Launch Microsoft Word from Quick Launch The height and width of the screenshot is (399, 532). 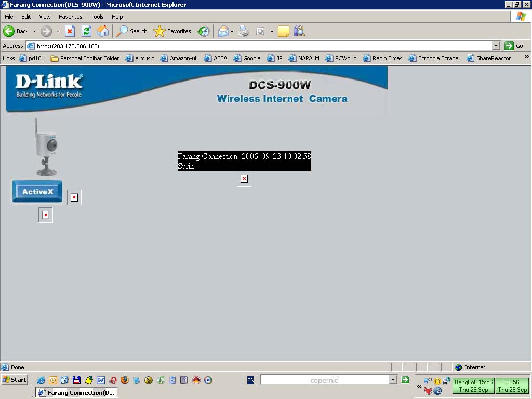(x=101, y=380)
